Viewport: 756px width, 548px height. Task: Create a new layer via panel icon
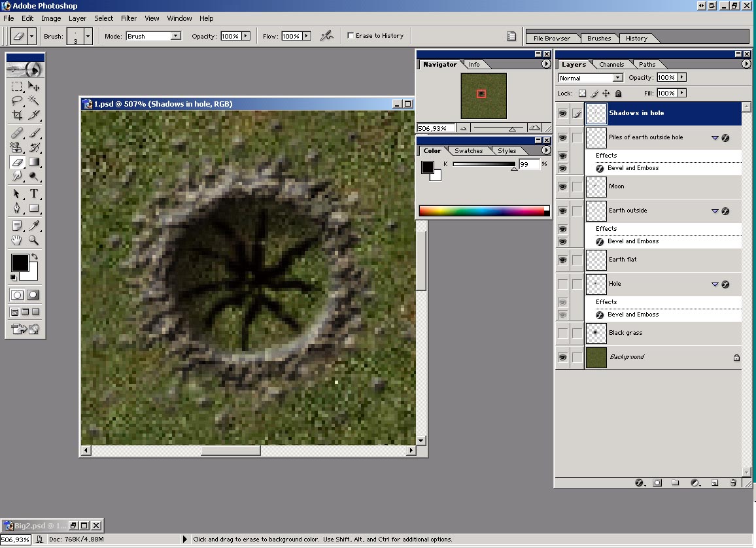[x=715, y=483]
